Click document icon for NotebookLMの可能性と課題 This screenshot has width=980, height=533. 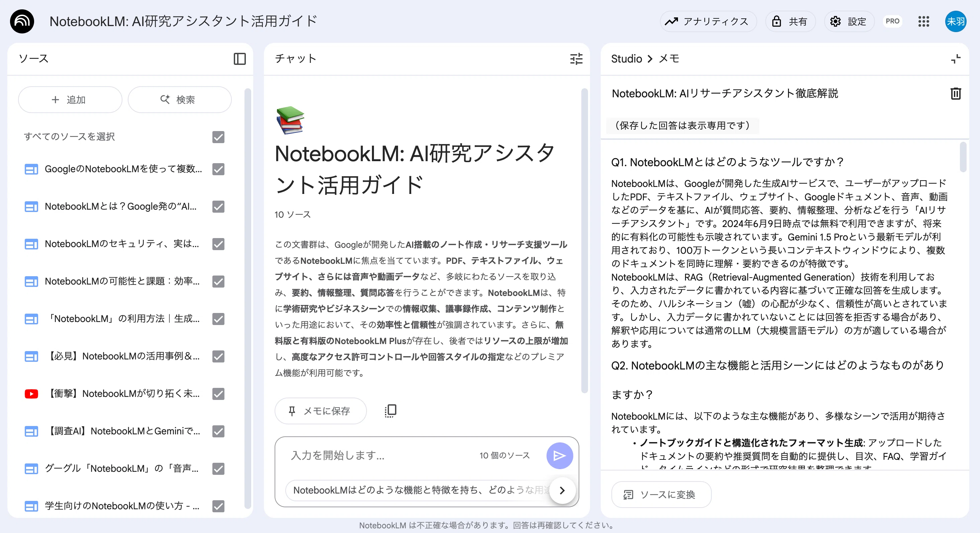(x=31, y=282)
